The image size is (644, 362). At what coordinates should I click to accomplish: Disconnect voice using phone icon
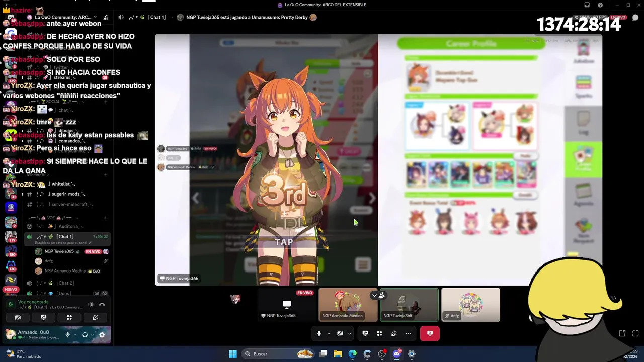click(x=102, y=304)
